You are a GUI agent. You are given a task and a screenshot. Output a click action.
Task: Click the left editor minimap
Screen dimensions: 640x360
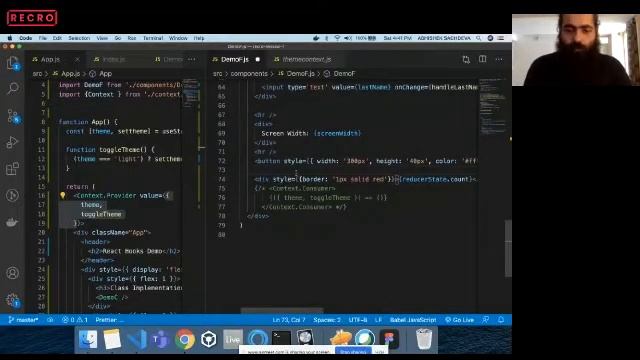(x=191, y=92)
